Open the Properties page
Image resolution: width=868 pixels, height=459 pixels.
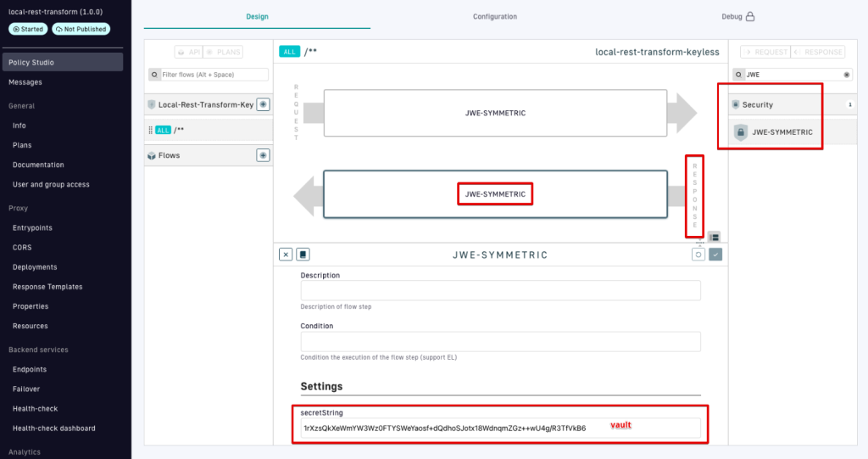click(31, 306)
